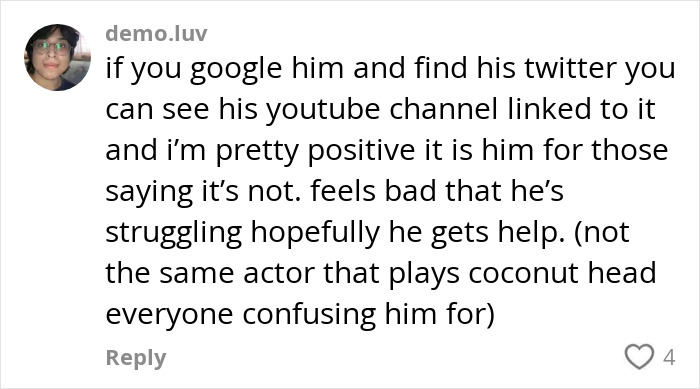The image size is (700, 389).
Task: Like the comment with the heart icon
Action: pyautogui.click(x=639, y=356)
